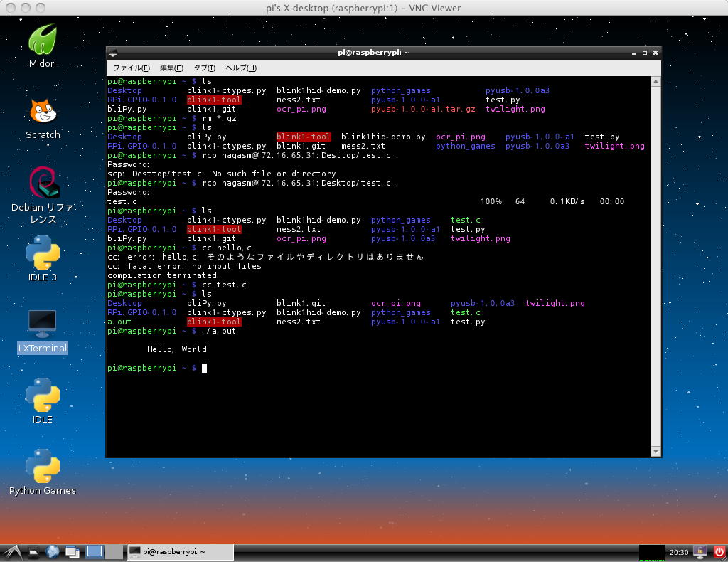Click the 'Hello, World' output text
This screenshot has height=562, width=728.
[x=177, y=349]
